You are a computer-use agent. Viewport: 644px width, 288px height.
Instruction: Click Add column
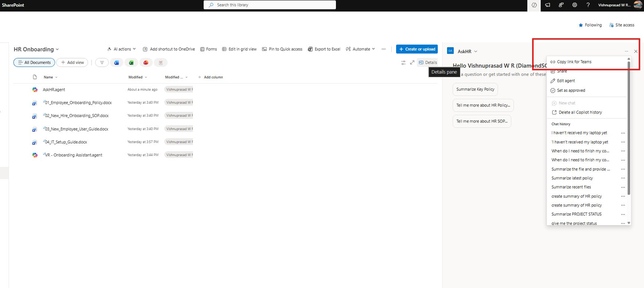210,77
